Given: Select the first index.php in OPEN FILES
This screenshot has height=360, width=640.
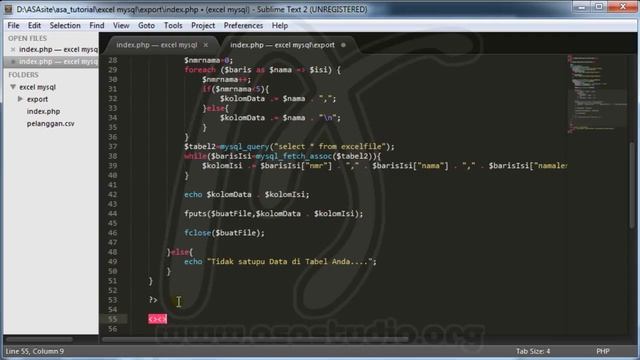Looking at the screenshot, I should (58, 49).
